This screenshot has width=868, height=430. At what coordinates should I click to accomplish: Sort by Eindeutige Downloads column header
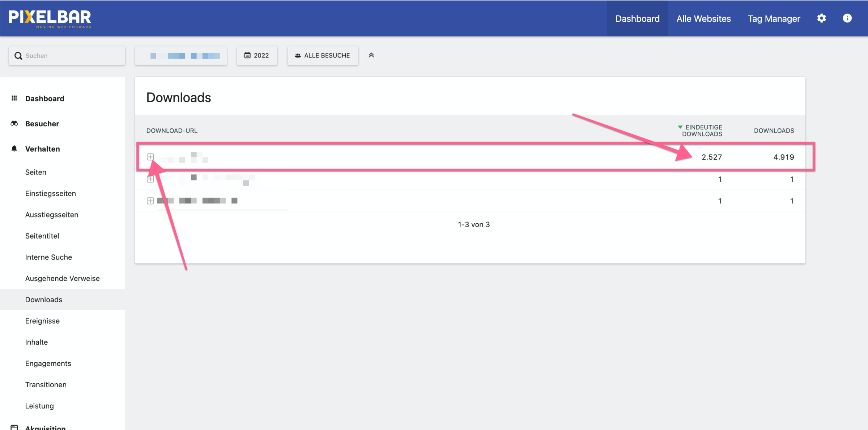coord(702,131)
